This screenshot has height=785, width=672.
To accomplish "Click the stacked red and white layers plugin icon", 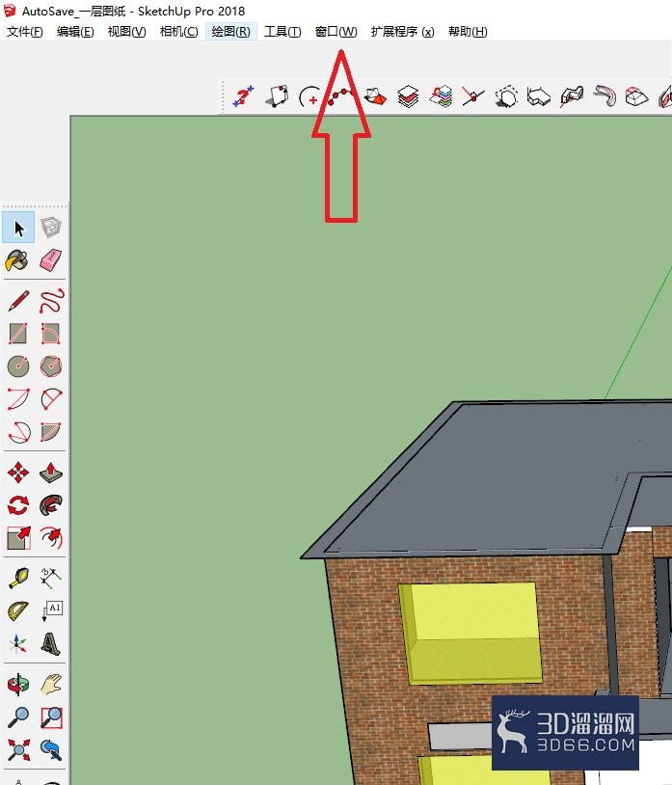I will (408, 96).
